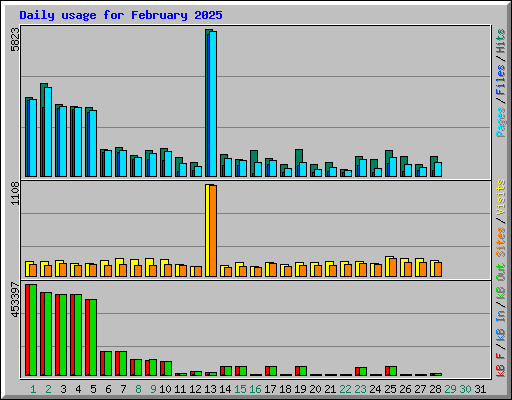Click day label 6 on the x-axis
Screen dimensions: 512x400
coord(108,389)
